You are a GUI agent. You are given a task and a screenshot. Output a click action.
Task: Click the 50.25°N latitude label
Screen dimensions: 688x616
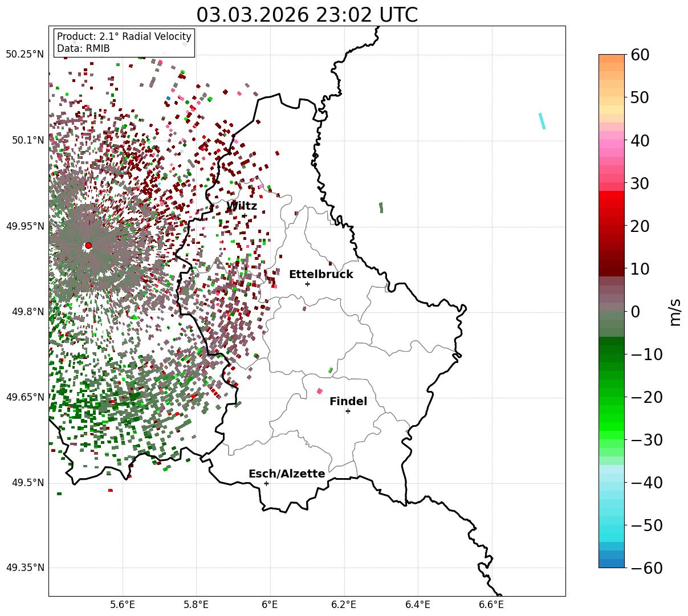[x=25, y=55]
